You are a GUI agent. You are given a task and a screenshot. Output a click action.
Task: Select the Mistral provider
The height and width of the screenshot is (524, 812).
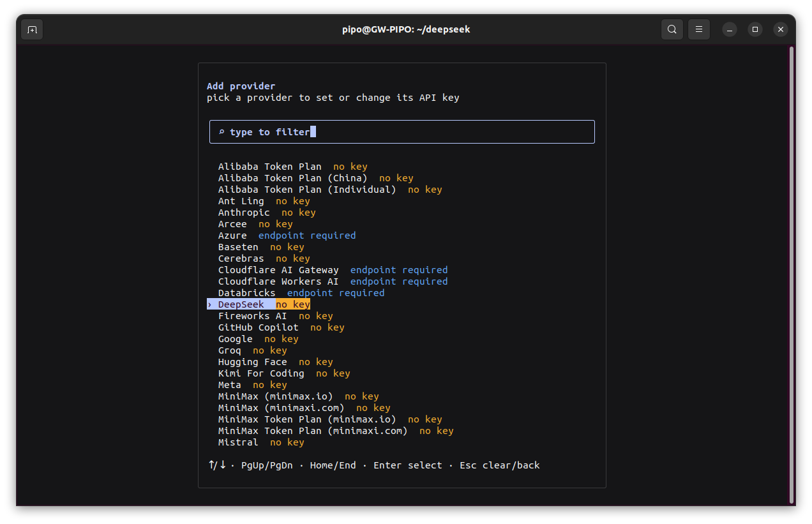point(261,442)
